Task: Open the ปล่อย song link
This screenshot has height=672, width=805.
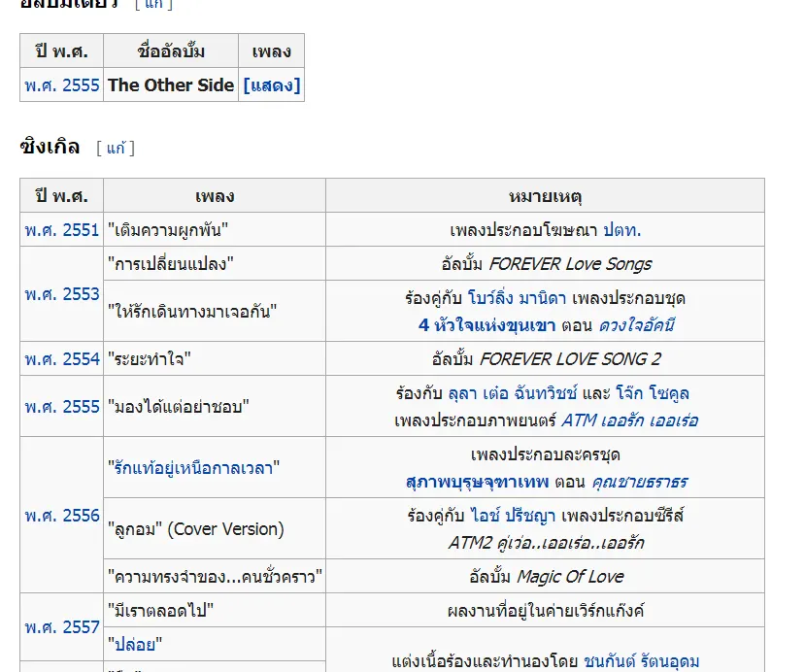Action: (135, 644)
